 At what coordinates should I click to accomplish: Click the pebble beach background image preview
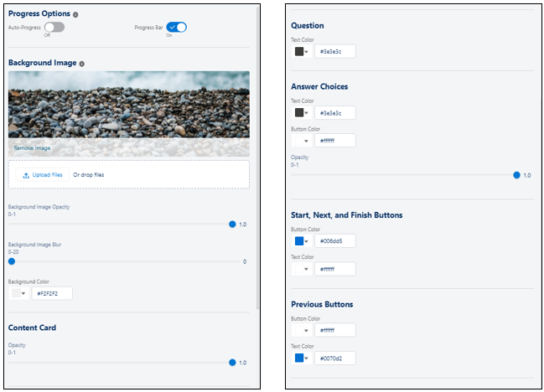click(129, 105)
